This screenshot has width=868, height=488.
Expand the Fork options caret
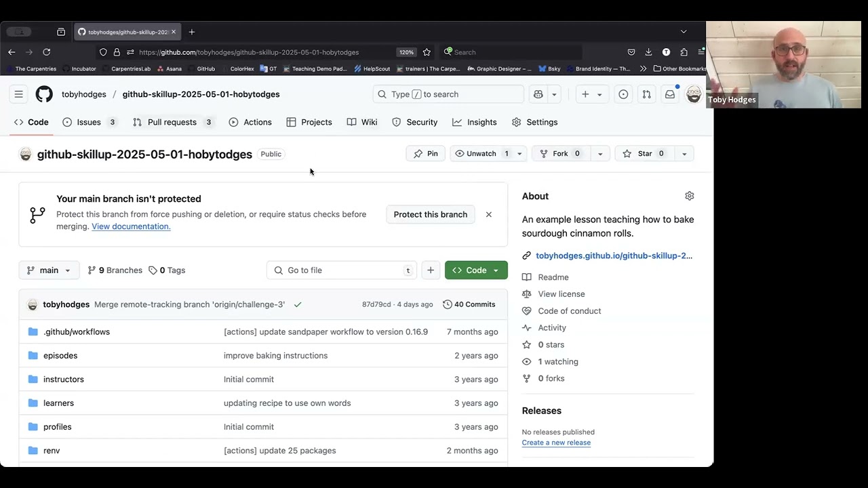click(x=599, y=154)
